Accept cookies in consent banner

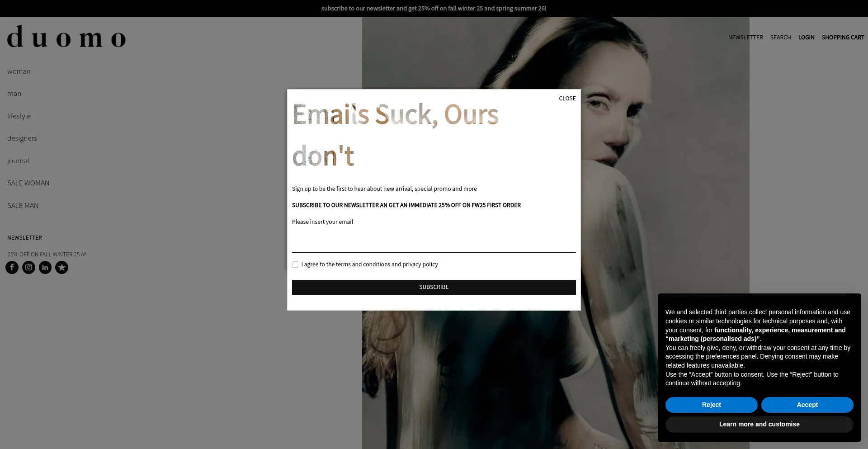807,405
